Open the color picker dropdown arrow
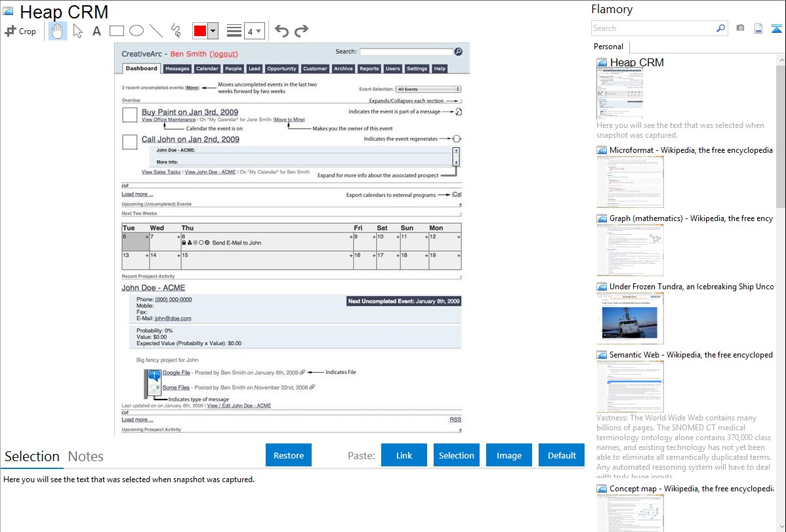786x532 pixels. 213,31
